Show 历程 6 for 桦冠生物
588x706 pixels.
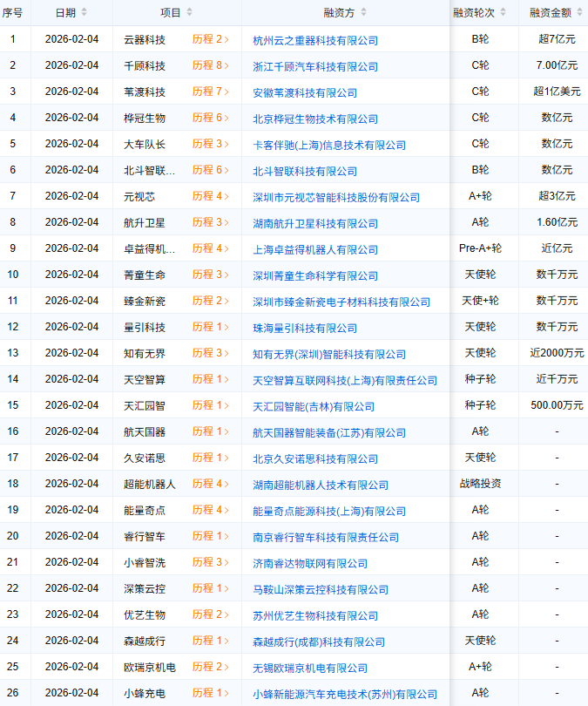(x=211, y=118)
